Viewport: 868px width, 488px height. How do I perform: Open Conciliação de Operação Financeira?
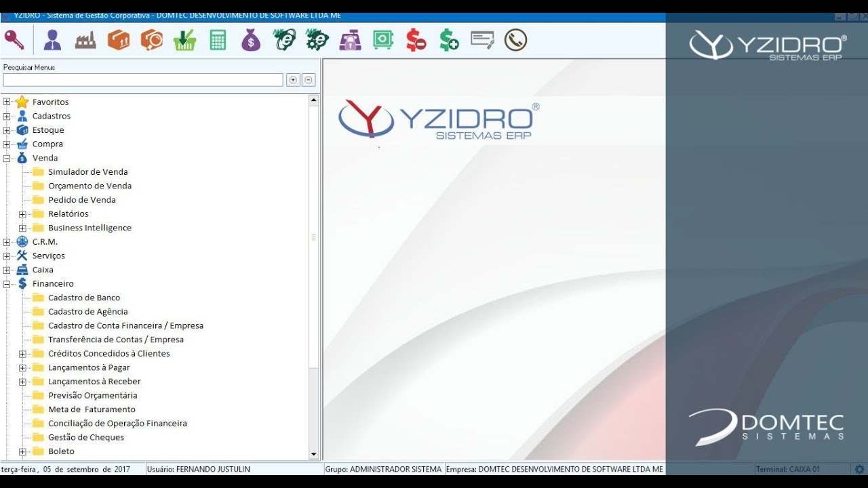tap(117, 424)
